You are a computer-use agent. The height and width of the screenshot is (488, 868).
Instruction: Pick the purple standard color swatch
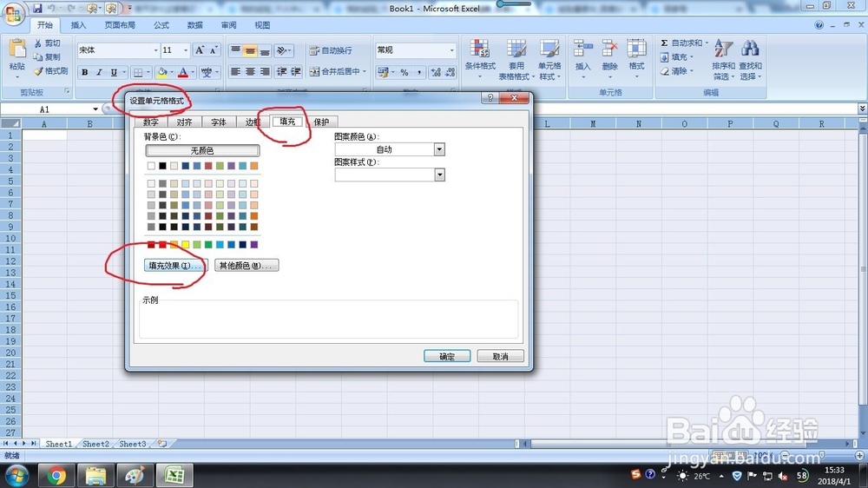pyautogui.click(x=254, y=244)
